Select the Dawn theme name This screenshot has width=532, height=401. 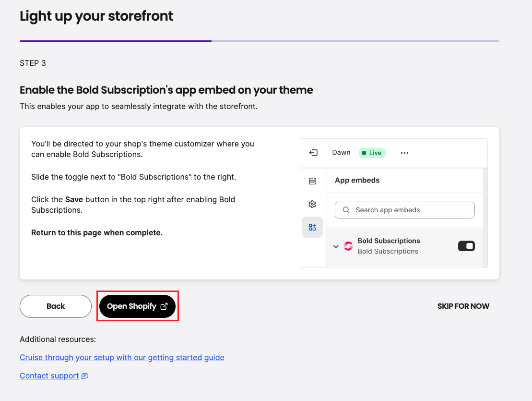pos(341,152)
